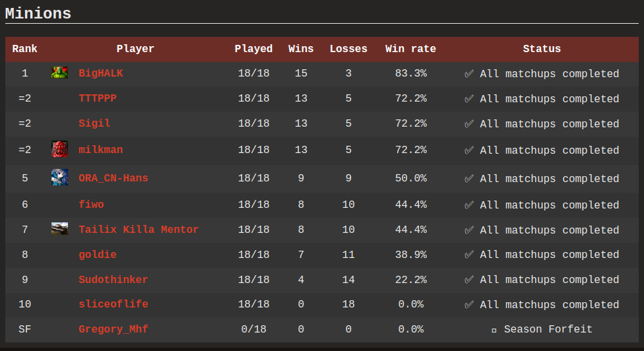Click ORA_CN-Hans avatar image
Screen dimensions: 644x351
[59, 177]
